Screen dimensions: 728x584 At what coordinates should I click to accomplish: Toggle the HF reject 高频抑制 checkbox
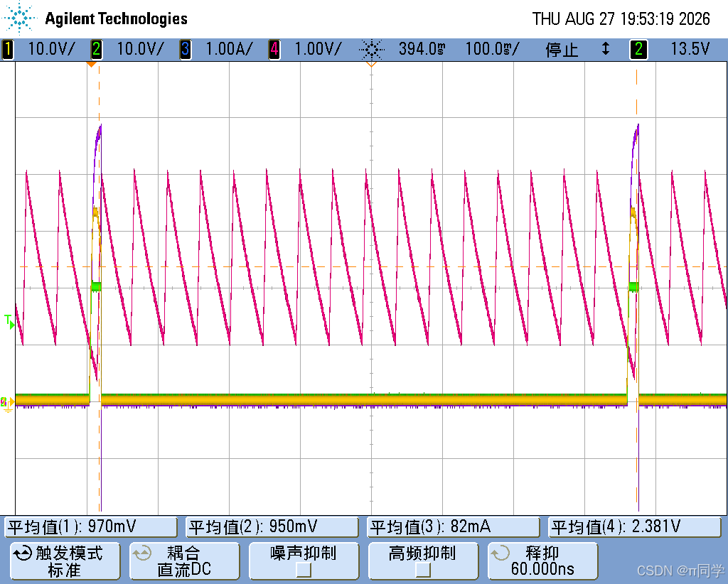click(x=422, y=569)
